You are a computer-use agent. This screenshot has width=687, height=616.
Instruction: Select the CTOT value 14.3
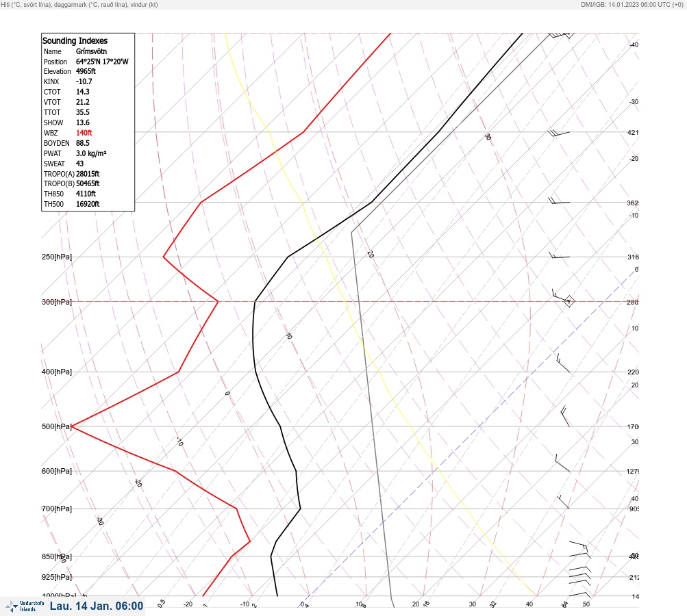click(83, 92)
